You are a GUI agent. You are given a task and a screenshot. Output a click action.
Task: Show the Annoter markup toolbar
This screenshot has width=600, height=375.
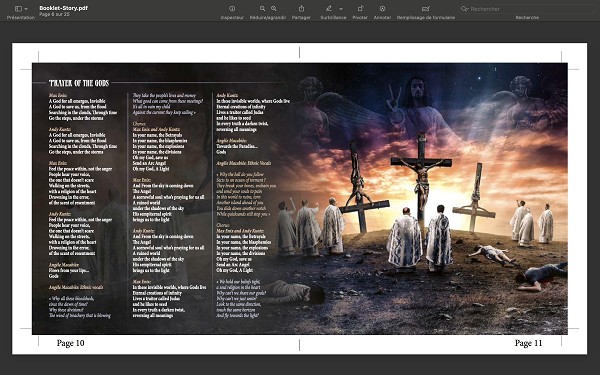click(382, 8)
